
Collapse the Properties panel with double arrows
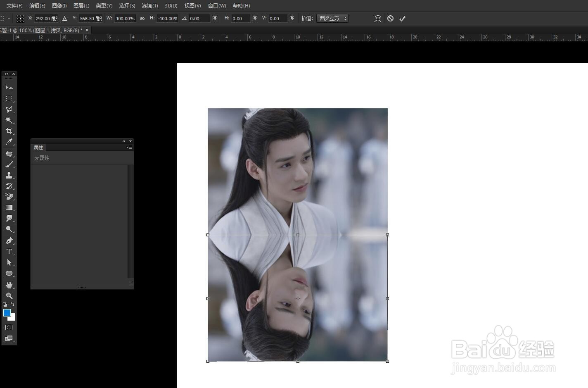click(x=123, y=141)
